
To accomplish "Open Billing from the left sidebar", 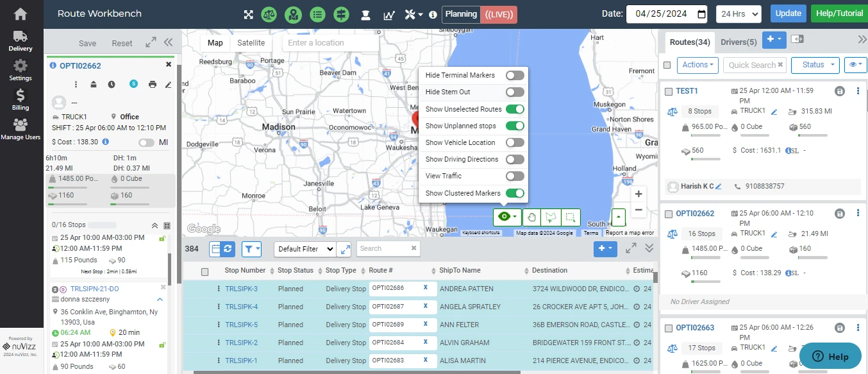I will (21, 99).
